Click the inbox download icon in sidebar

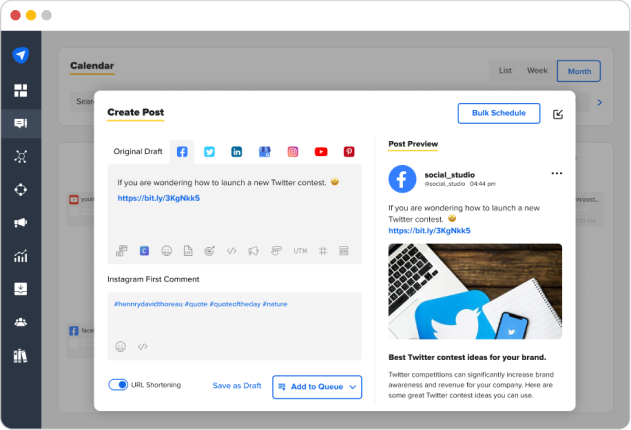tap(21, 289)
